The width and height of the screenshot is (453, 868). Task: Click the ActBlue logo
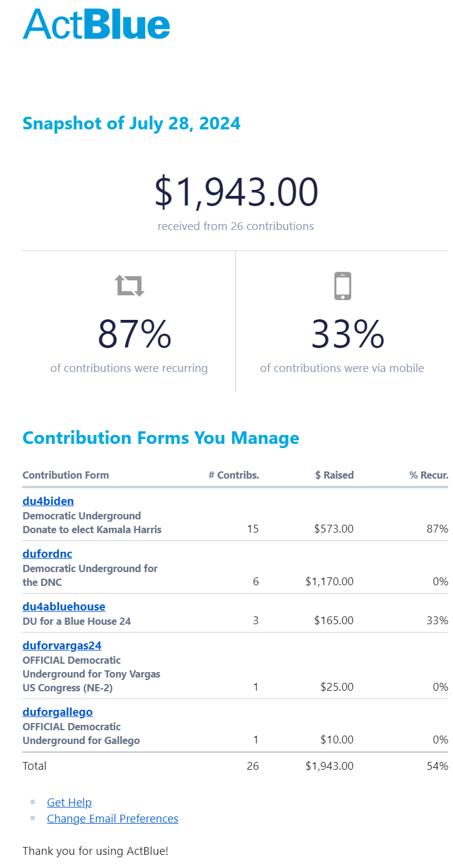[x=96, y=24]
